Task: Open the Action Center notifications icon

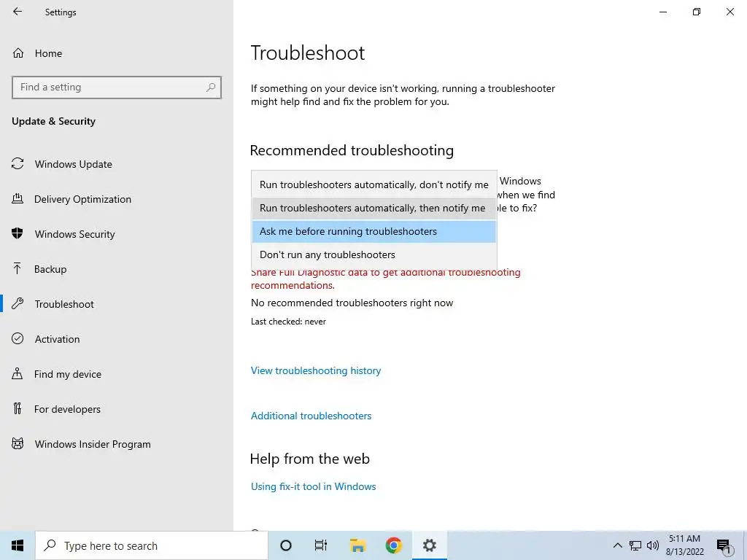Action: click(x=724, y=545)
